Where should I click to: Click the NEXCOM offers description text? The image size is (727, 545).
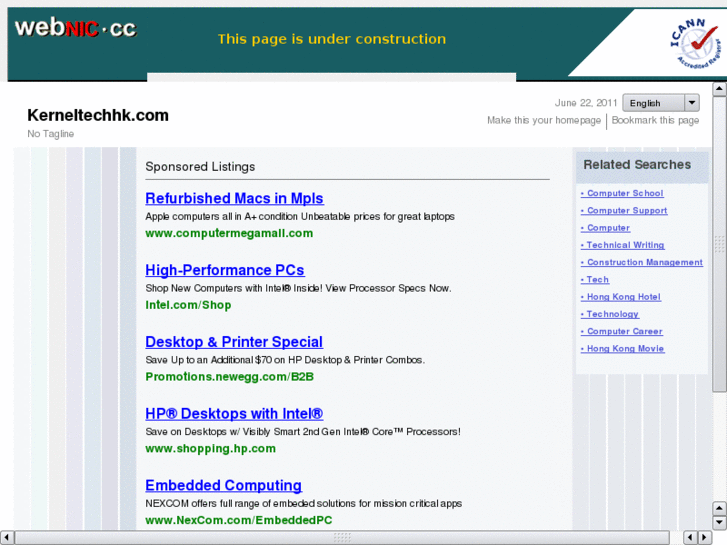point(304,504)
